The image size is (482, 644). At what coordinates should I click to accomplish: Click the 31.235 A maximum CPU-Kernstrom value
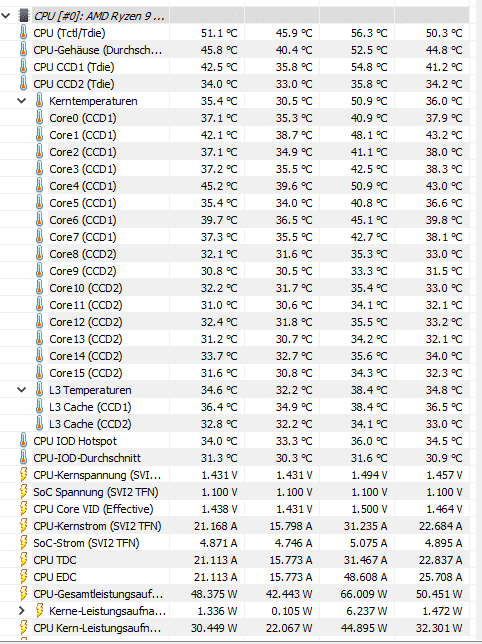click(365, 526)
